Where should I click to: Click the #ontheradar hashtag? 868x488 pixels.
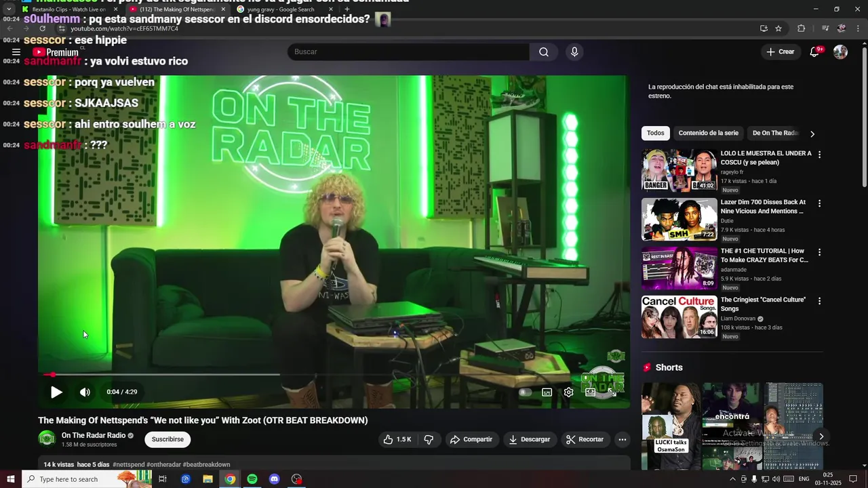click(163, 465)
